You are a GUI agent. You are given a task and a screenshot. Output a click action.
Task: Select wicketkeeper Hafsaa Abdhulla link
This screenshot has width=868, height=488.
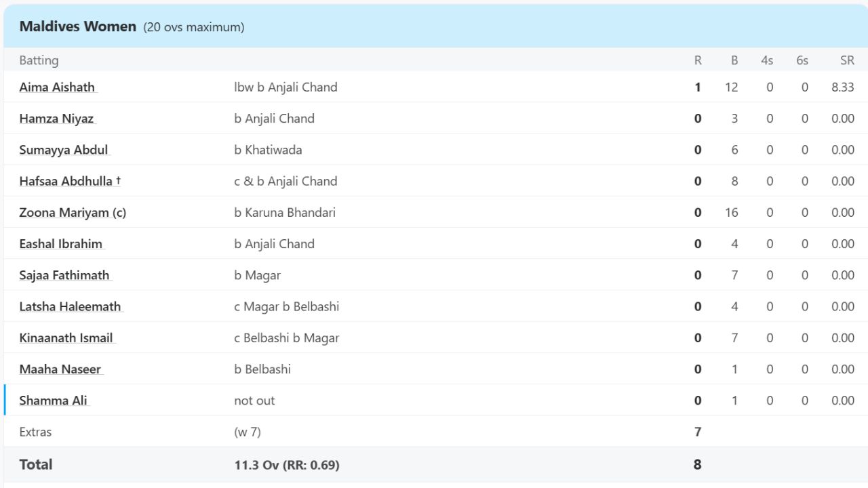point(66,181)
